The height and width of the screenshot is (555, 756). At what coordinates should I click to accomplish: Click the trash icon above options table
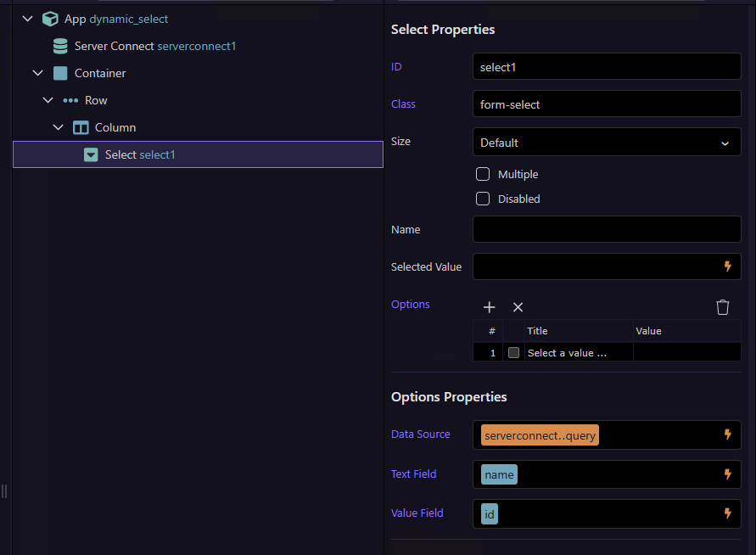click(x=723, y=307)
